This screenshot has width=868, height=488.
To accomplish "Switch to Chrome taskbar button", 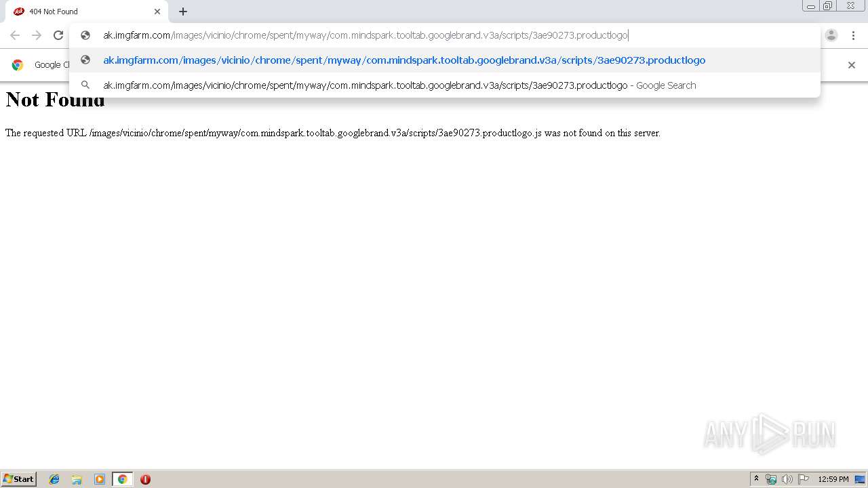I will click(122, 479).
